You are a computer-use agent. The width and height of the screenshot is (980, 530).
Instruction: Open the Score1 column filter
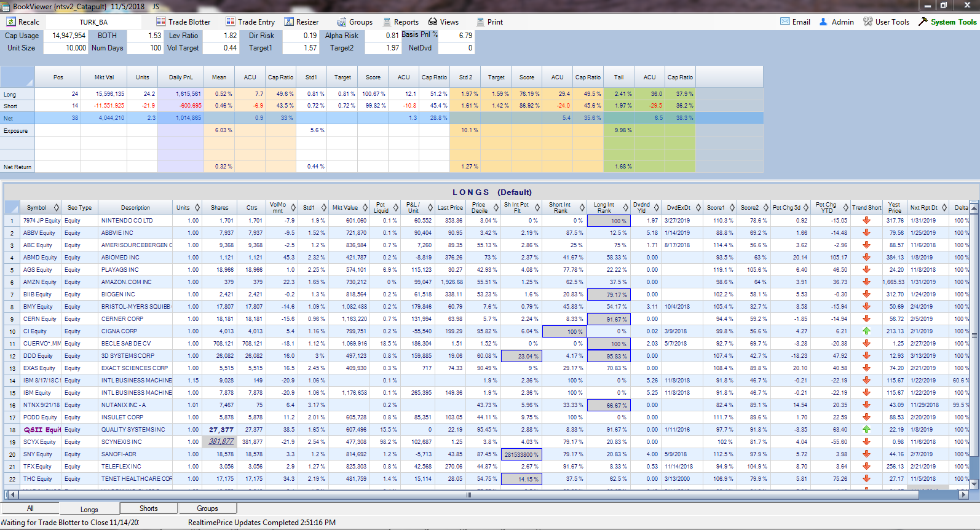pyautogui.click(x=732, y=208)
